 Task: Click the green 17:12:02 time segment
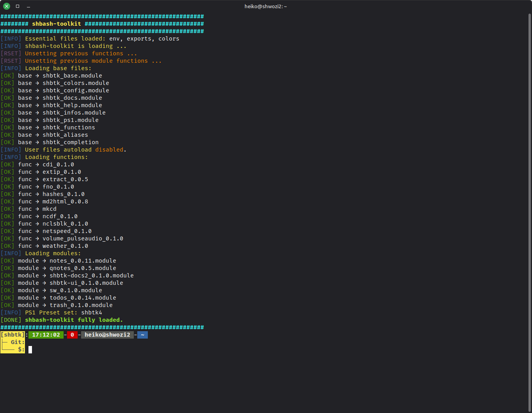[x=46, y=335]
